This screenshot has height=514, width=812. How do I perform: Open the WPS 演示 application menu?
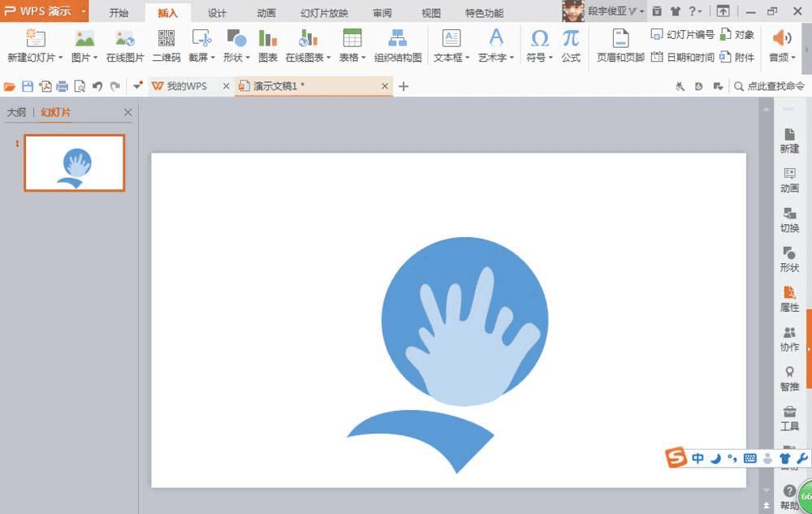tap(44, 11)
